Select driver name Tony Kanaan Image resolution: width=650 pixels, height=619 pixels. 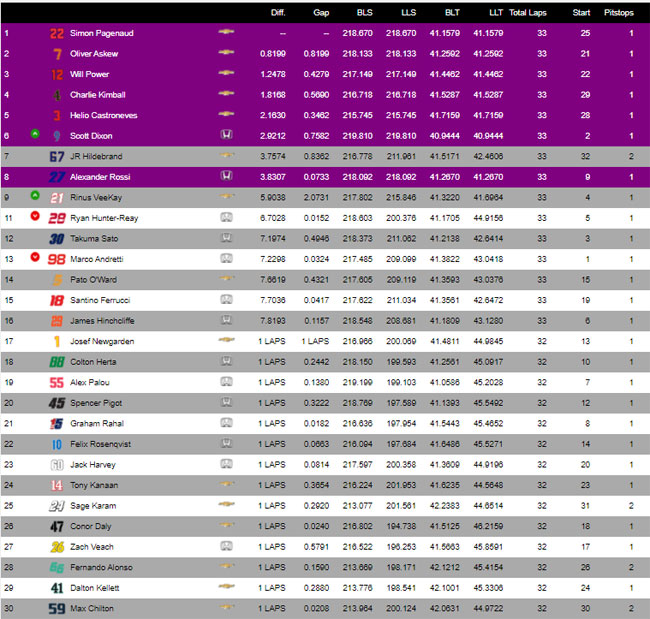[x=94, y=485]
